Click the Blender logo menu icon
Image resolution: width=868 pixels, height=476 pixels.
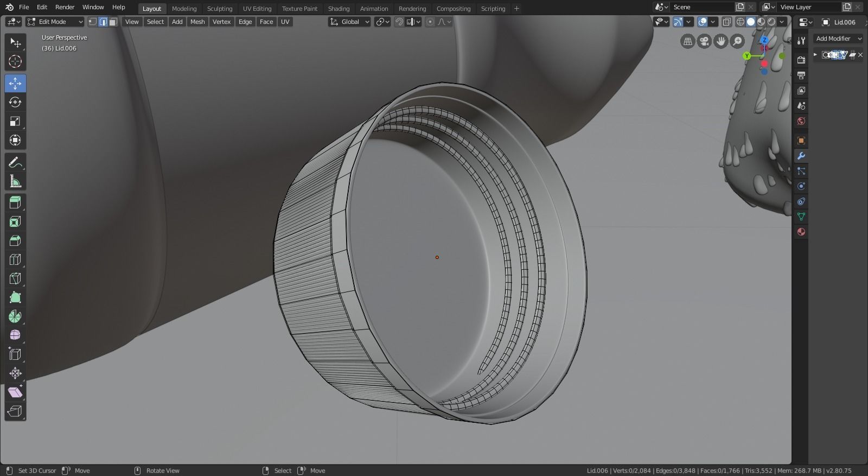[x=9, y=7]
